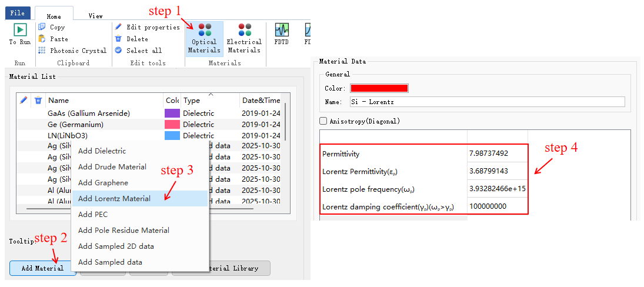Image resolution: width=644 pixels, height=287 pixels.
Task: Click the Edit properties pencil icon
Action: tap(118, 27)
